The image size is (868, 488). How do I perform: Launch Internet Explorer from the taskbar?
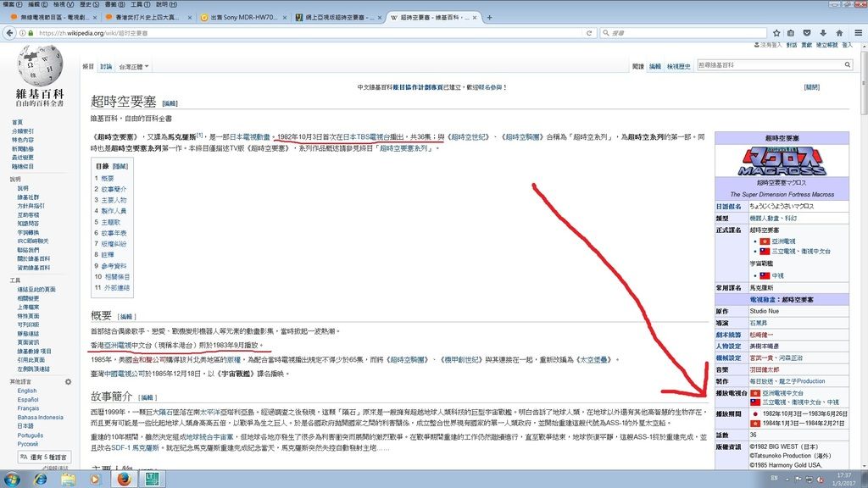click(41, 480)
